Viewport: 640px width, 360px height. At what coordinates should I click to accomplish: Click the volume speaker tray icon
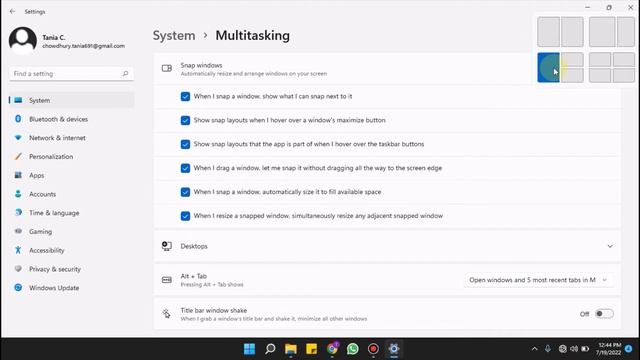[x=574, y=349]
